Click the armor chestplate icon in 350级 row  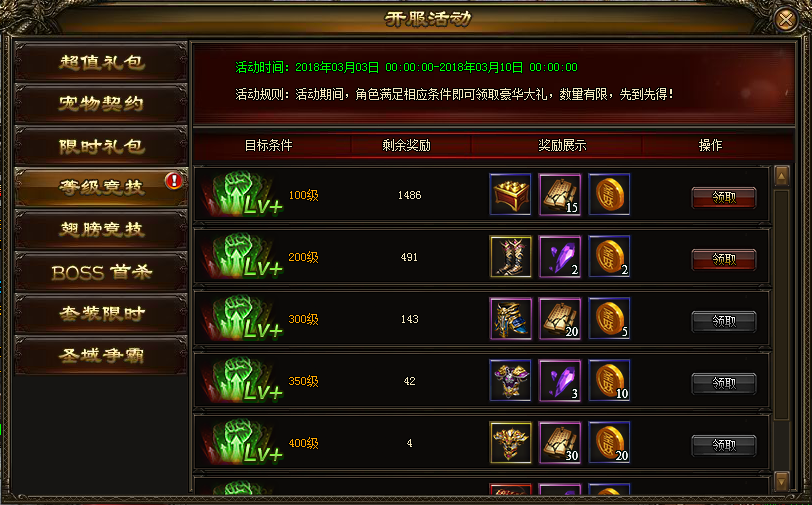click(510, 381)
